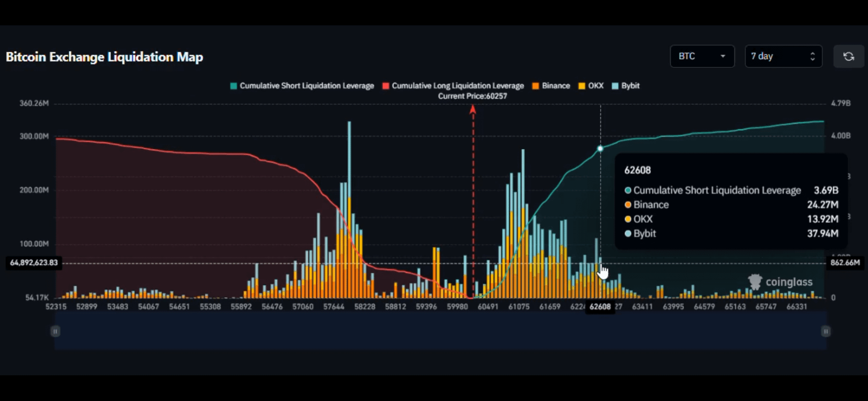The image size is (868, 401).
Task: Open the 7 day time range selector
Action: 783,57
